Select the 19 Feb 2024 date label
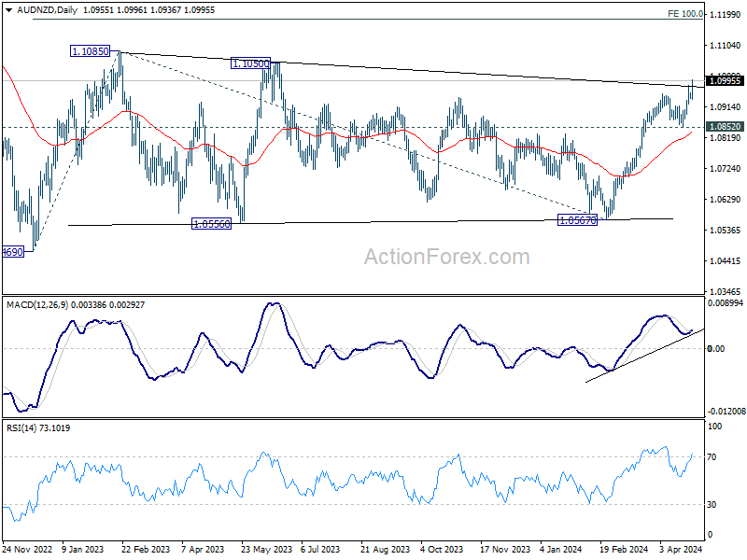Image resolution: width=747 pixels, height=560 pixels. (624, 549)
